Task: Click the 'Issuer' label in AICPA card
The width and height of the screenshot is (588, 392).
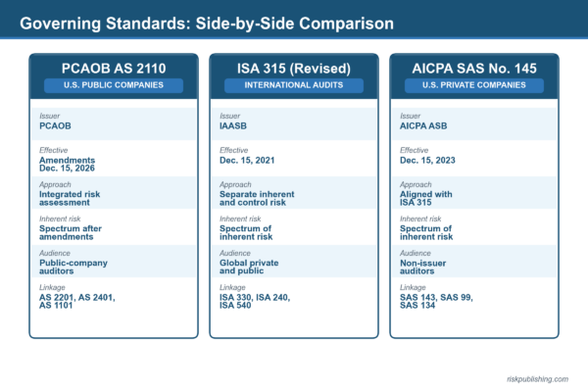Action: point(411,116)
